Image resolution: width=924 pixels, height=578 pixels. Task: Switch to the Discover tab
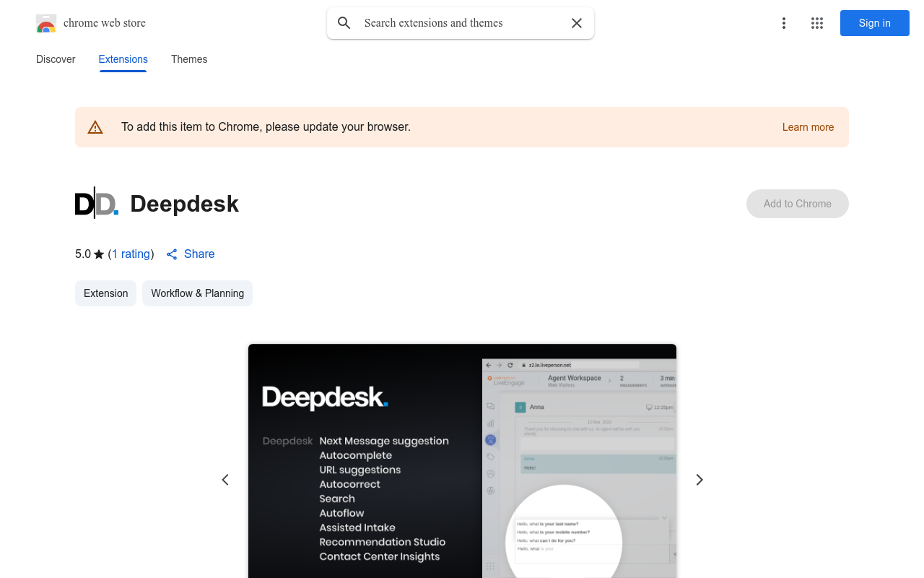(56, 59)
